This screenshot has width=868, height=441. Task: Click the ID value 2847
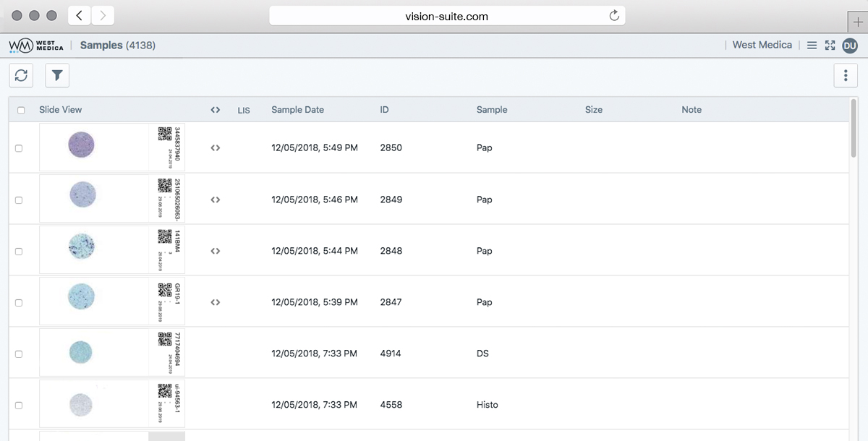(391, 302)
